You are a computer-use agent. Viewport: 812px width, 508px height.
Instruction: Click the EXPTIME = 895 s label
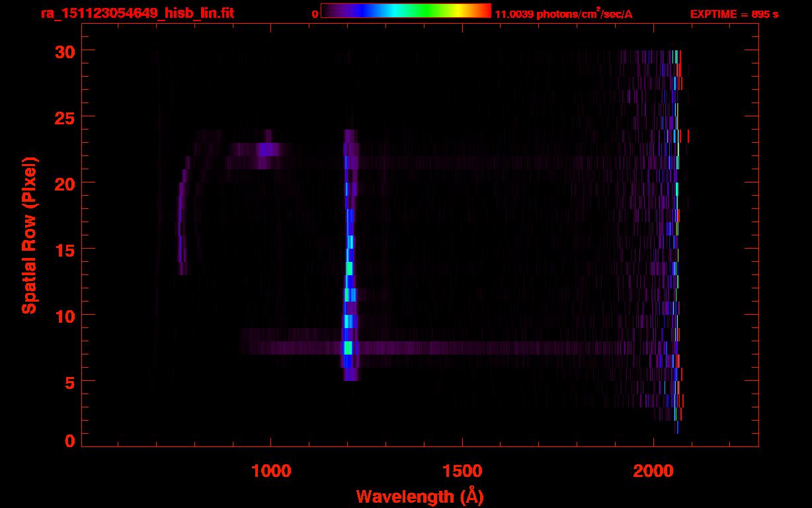pyautogui.click(x=734, y=14)
